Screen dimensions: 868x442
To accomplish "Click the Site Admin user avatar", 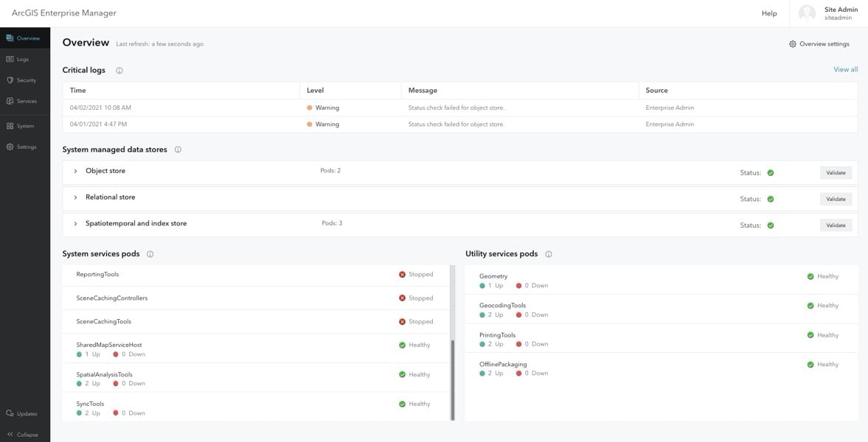I will click(807, 13).
